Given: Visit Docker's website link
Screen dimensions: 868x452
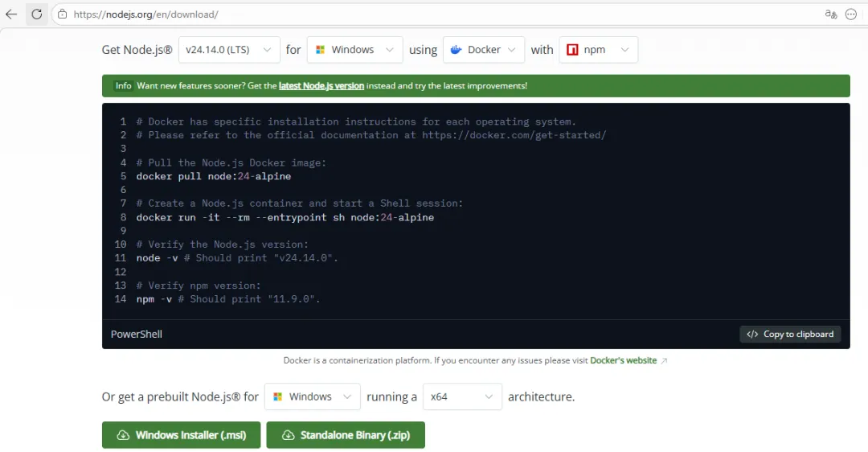Looking at the screenshot, I should pyautogui.click(x=624, y=360).
